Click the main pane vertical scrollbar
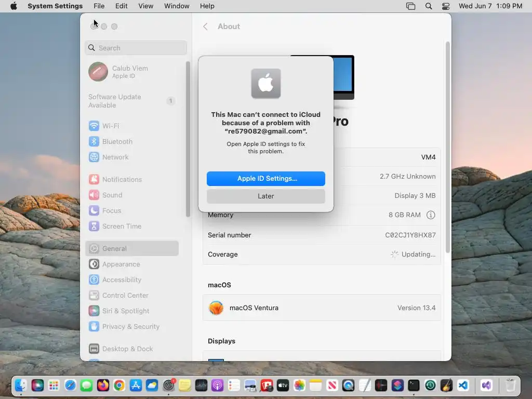Viewport: 532px width, 399px height. [447, 147]
